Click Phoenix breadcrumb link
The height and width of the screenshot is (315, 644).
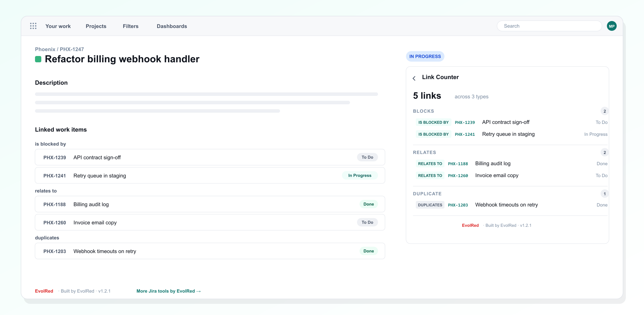click(45, 49)
